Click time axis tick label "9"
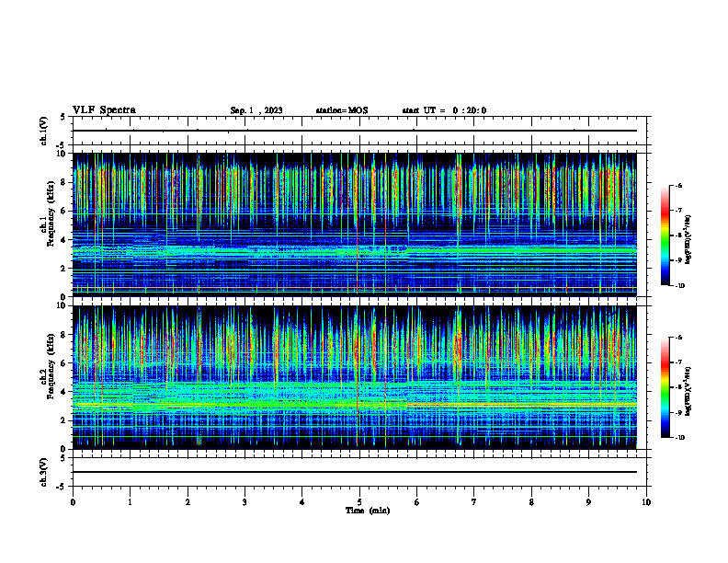Screen dimensions: 728x563 point(588,502)
